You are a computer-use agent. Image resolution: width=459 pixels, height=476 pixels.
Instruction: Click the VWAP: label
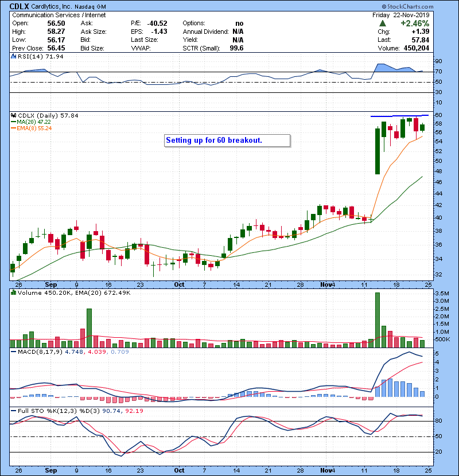point(141,48)
